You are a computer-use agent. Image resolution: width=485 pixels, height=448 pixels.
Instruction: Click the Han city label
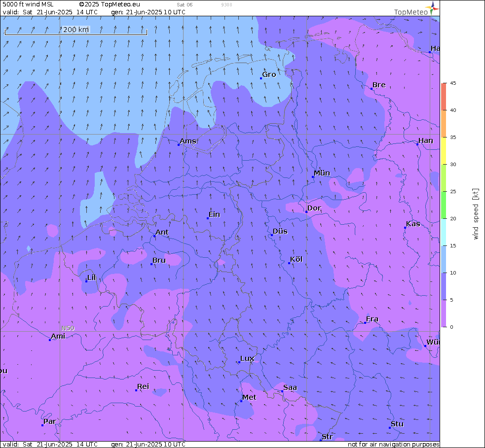(426, 140)
